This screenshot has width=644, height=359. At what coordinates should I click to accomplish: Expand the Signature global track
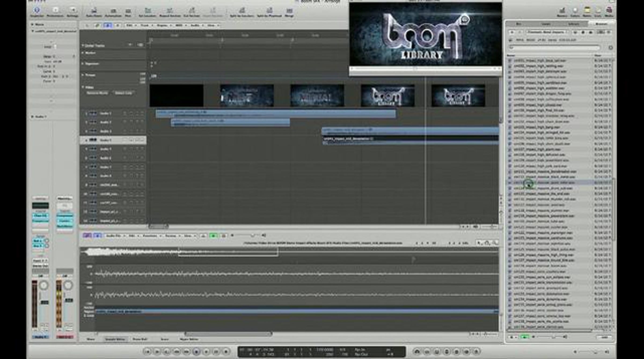(83, 64)
